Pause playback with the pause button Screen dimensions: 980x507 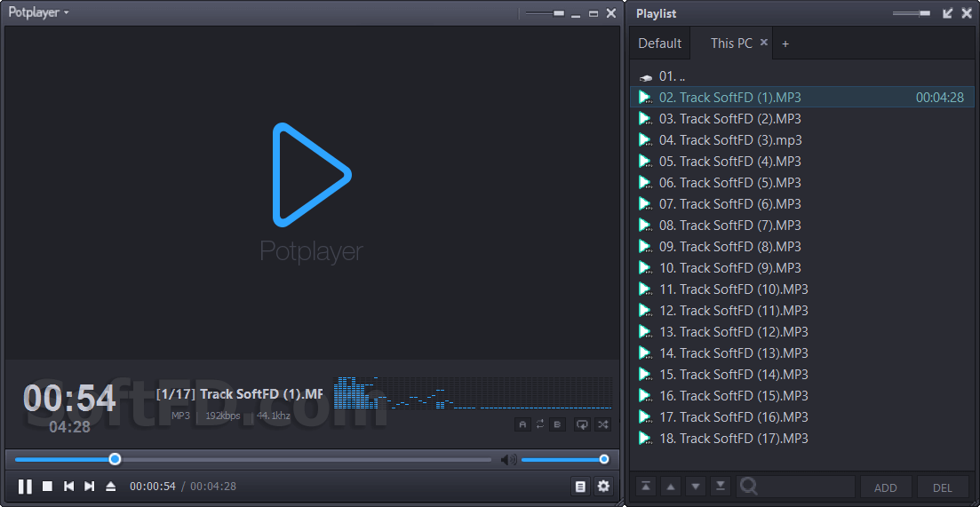pyautogui.click(x=25, y=487)
